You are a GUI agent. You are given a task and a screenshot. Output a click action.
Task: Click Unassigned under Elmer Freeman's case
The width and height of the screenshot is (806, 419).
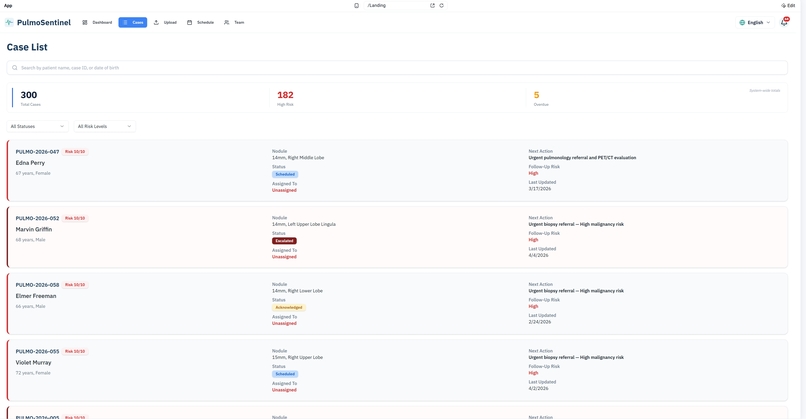pos(284,323)
